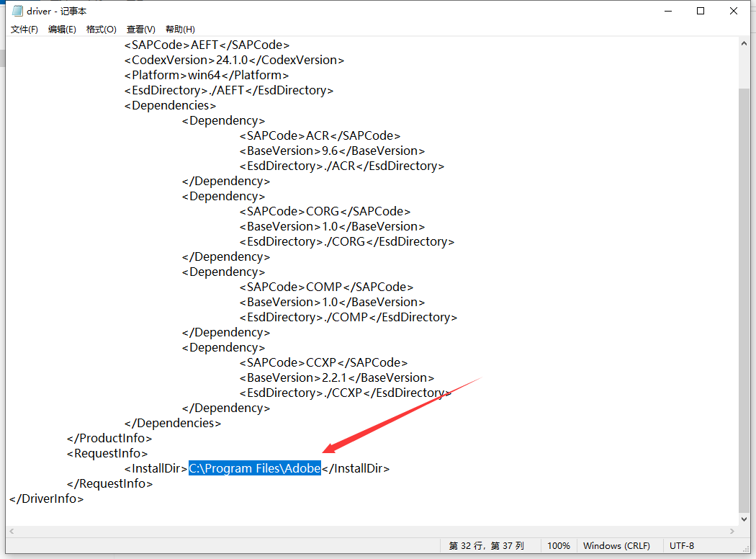Click the horizontal scrollbar left arrow
The height and width of the screenshot is (559, 756).
[x=12, y=531]
